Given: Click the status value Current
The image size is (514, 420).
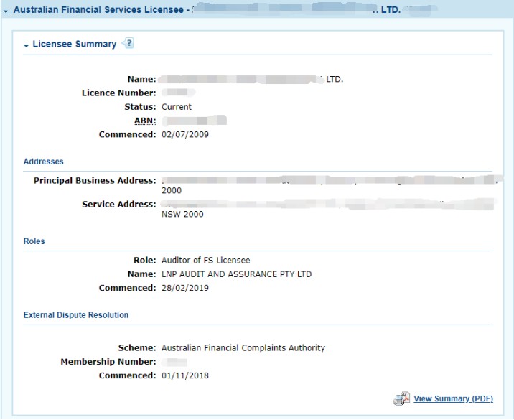Looking at the screenshot, I should coord(177,107).
